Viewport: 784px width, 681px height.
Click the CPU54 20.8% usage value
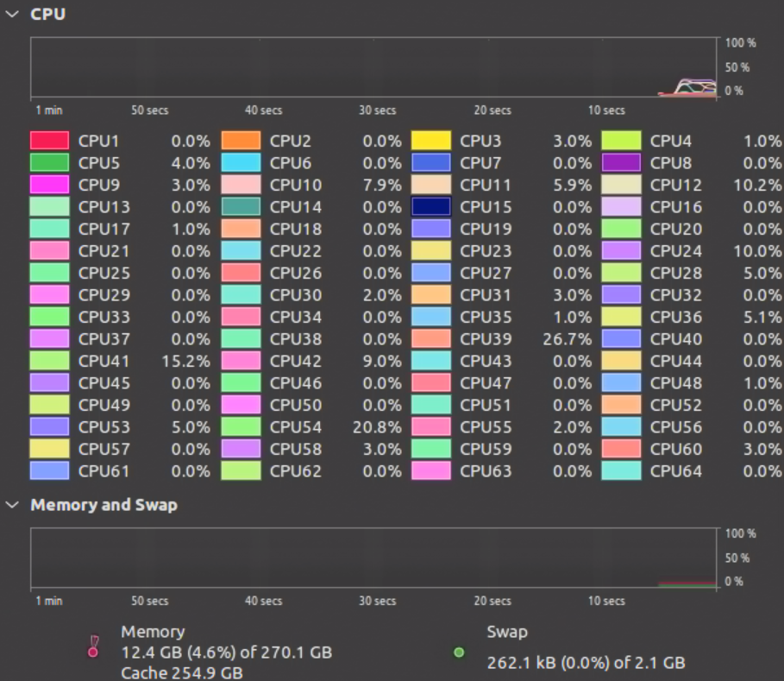(377, 427)
